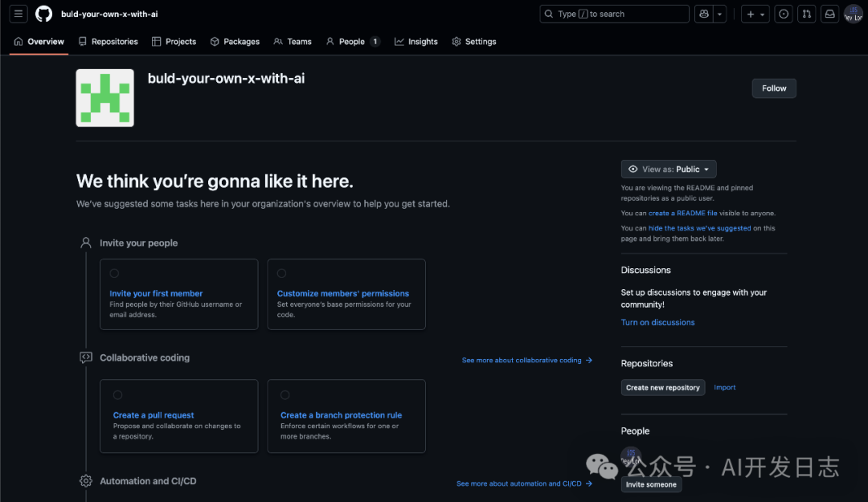Screen dimensions: 868x502
Task: Click the GitHub Octocat logo
Action: (x=43, y=14)
